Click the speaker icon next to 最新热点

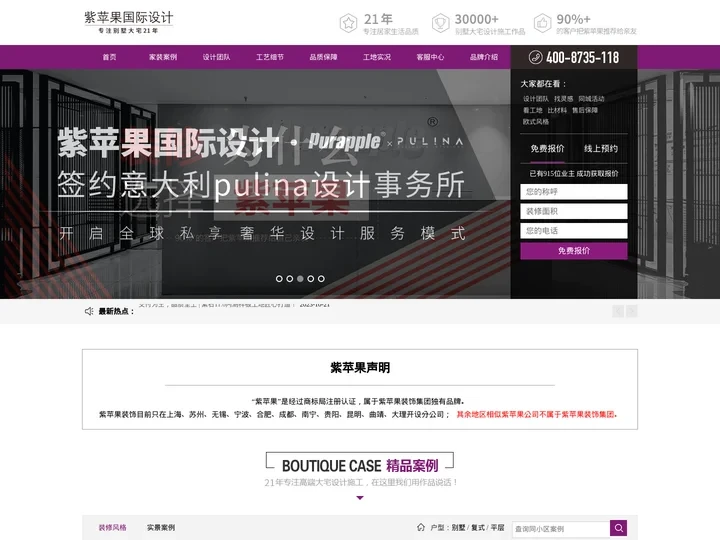coord(89,311)
